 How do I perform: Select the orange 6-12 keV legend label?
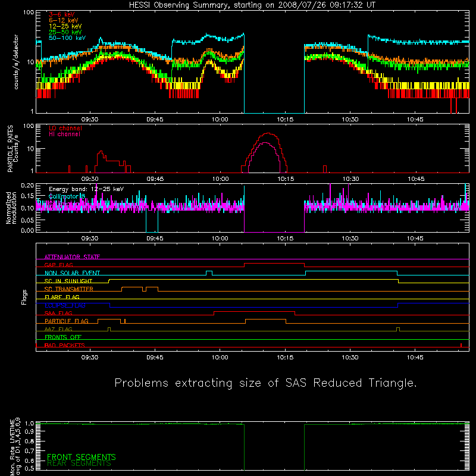pos(64,20)
